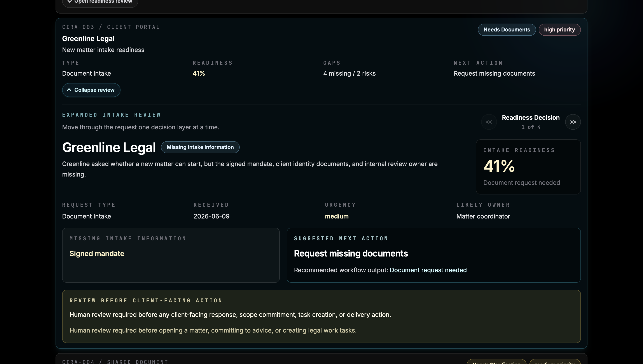Click the Expanded Intake Review heading

point(111,115)
